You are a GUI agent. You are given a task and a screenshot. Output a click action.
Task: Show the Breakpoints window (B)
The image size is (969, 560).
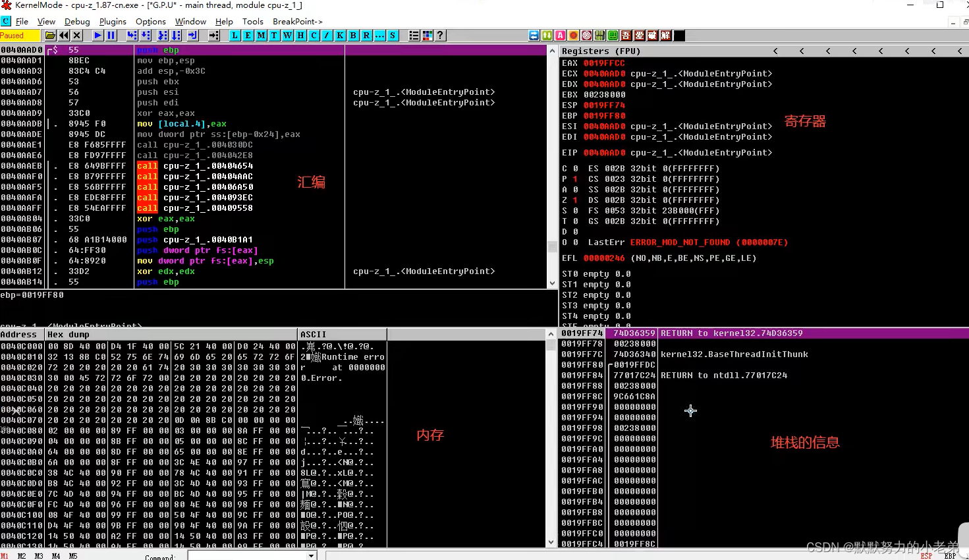354,36
